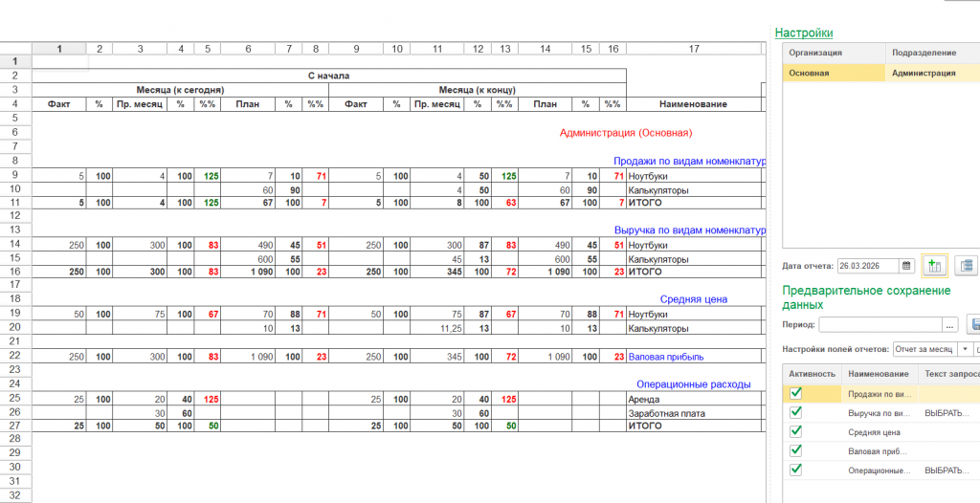Select spreadsheet row header 30
The width and height of the screenshot is (980, 503).
15,468
